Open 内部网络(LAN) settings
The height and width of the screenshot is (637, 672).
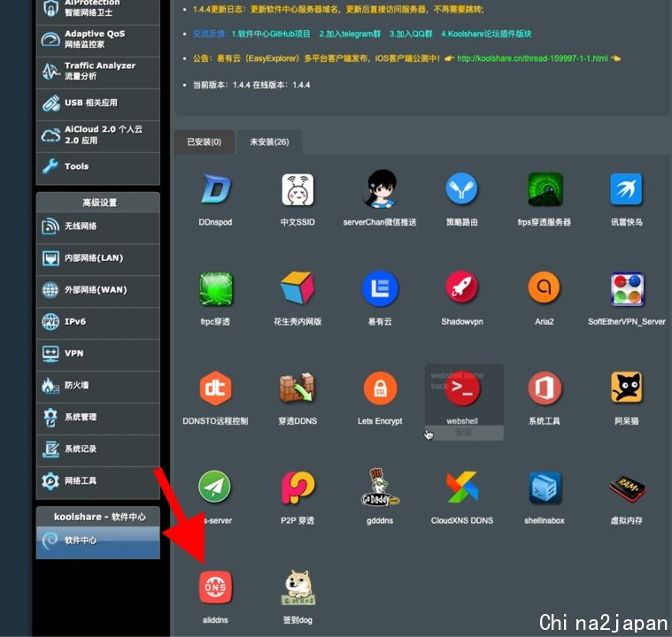98,257
